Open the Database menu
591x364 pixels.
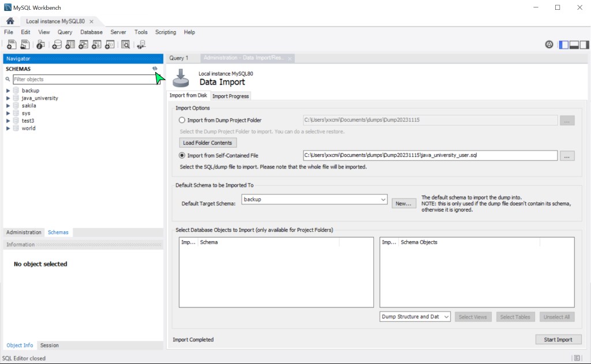click(x=91, y=32)
